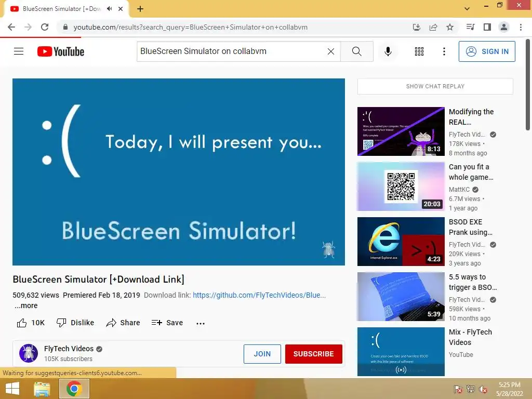Click the SIGN IN button

(x=487, y=51)
